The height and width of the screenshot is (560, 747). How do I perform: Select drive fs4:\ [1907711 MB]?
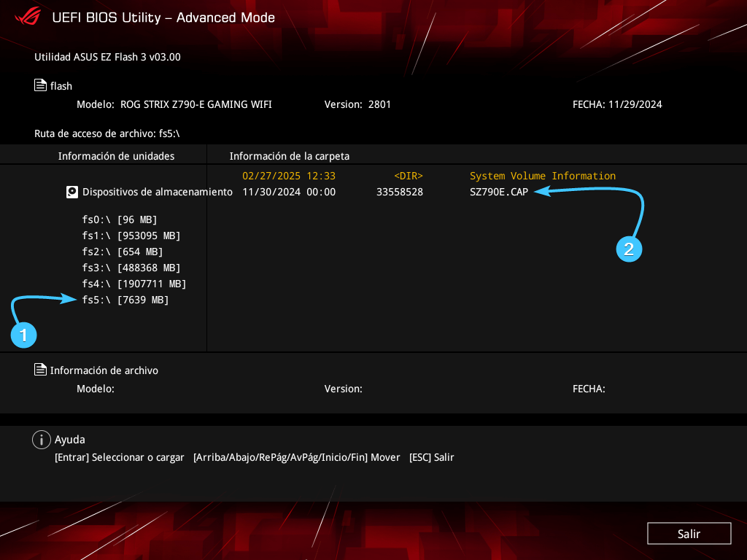pyautogui.click(x=134, y=284)
